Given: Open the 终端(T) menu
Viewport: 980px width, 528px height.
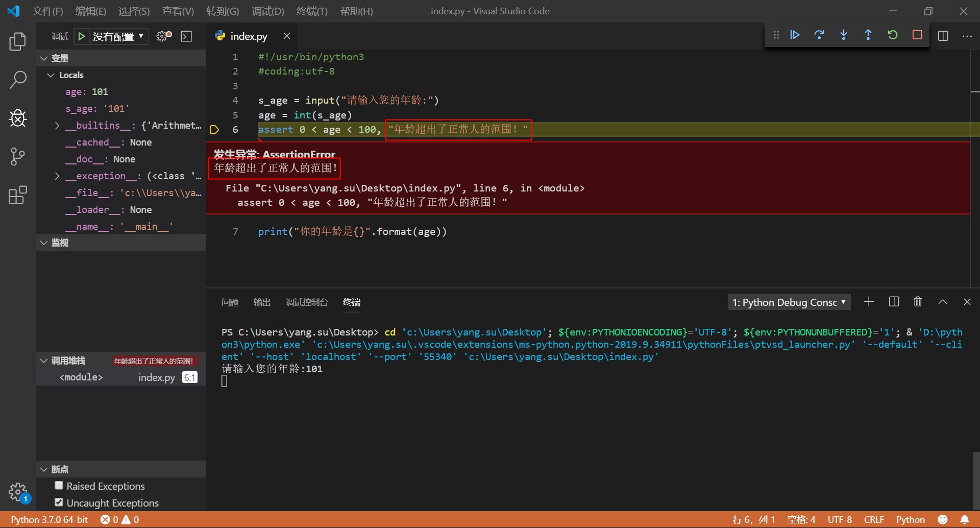Looking at the screenshot, I should point(312,11).
